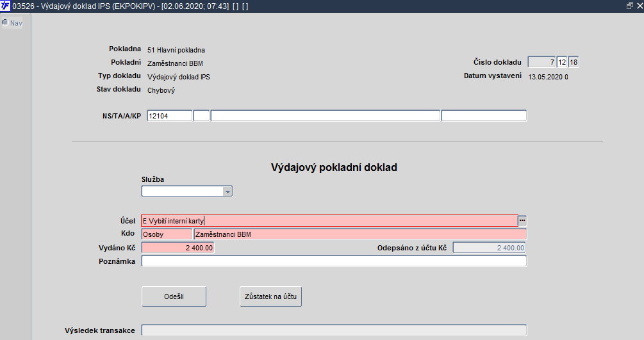The width and height of the screenshot is (644, 340).
Task: Restore window using title bar restore icon
Action: pos(630,6)
